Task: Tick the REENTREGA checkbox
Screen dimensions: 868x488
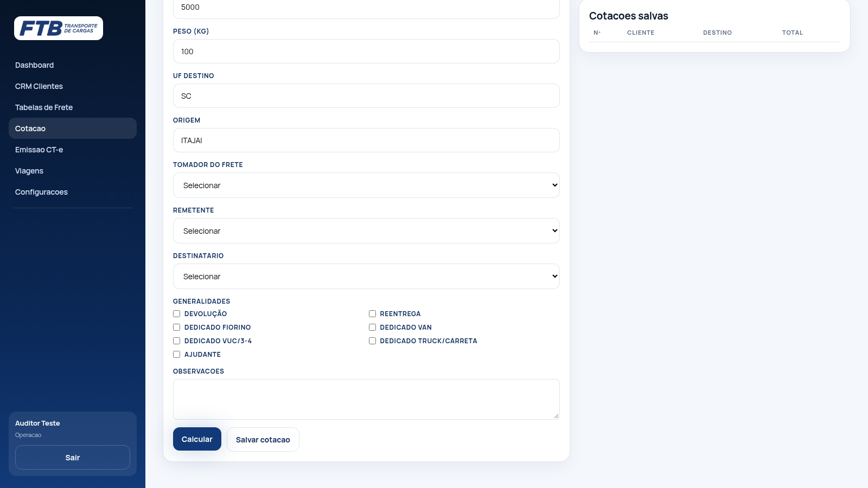Action: [372, 314]
